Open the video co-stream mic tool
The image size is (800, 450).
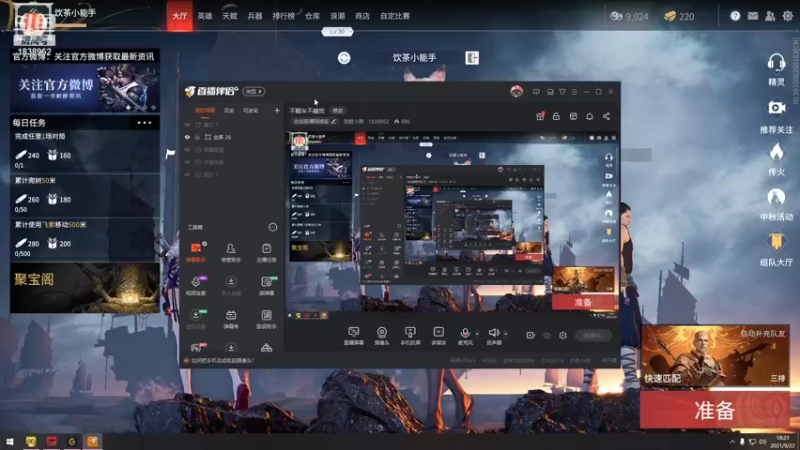point(196,285)
